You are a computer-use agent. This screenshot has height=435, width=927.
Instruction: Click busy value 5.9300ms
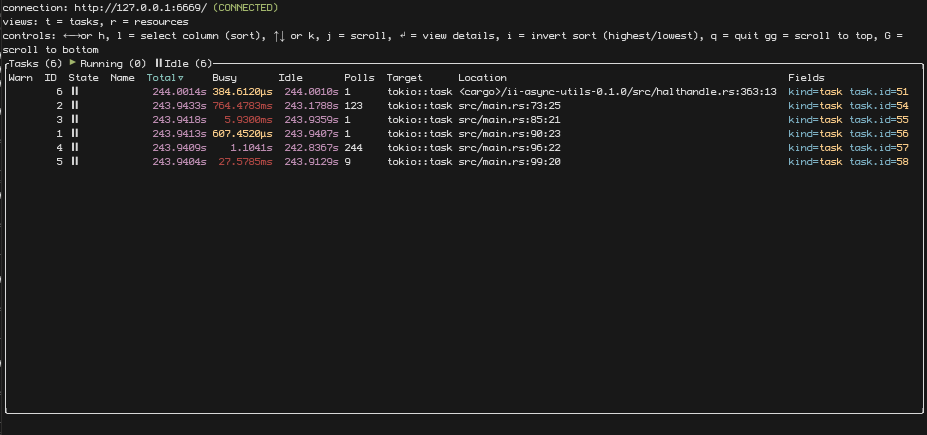click(x=248, y=119)
